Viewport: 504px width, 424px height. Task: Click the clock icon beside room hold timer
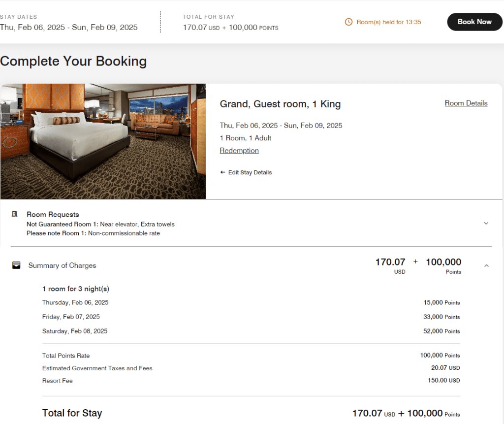[348, 22]
